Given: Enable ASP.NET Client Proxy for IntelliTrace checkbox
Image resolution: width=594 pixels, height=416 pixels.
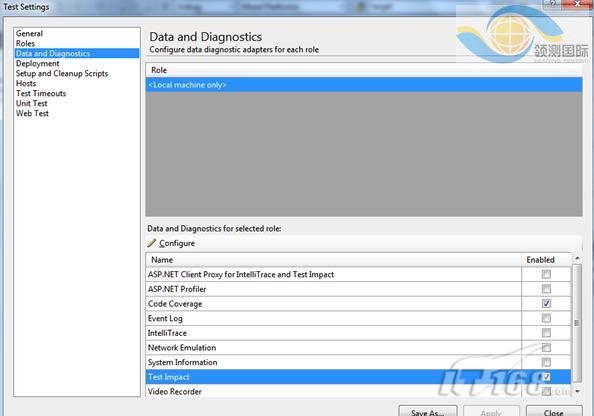Looking at the screenshot, I should point(546,274).
